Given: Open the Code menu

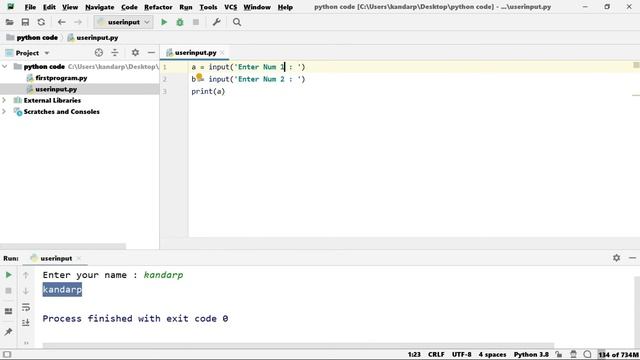Looking at the screenshot, I should point(129,7).
